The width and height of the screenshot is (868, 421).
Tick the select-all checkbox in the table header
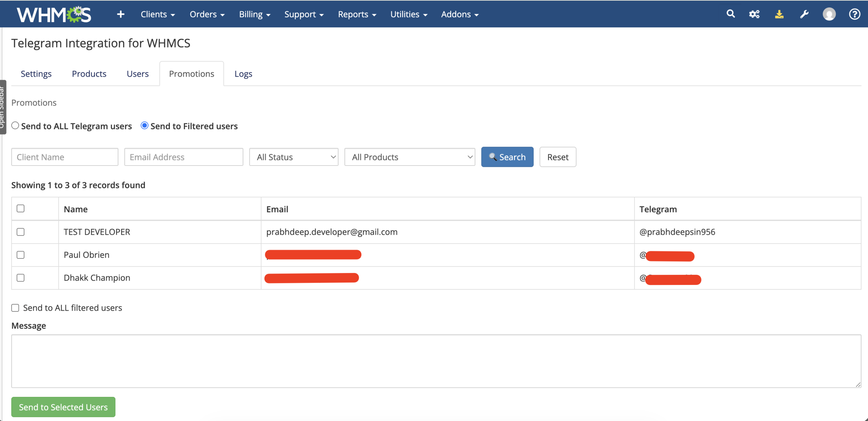[21, 208]
